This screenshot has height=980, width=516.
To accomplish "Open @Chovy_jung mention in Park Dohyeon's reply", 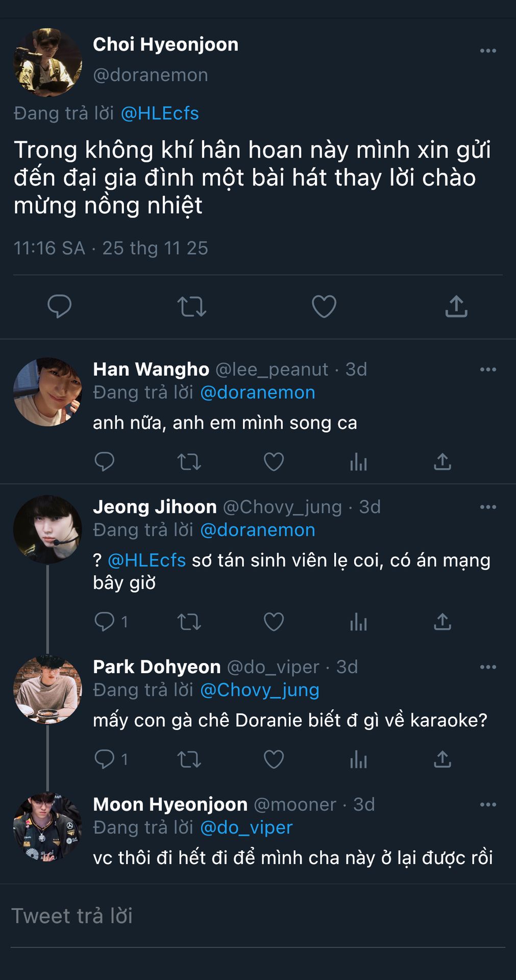I will [260, 690].
